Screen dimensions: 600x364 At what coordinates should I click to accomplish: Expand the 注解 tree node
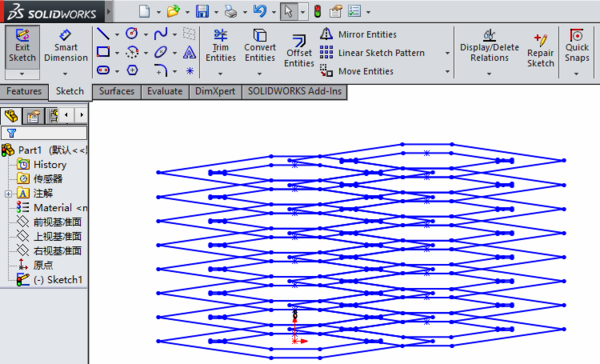(8, 194)
